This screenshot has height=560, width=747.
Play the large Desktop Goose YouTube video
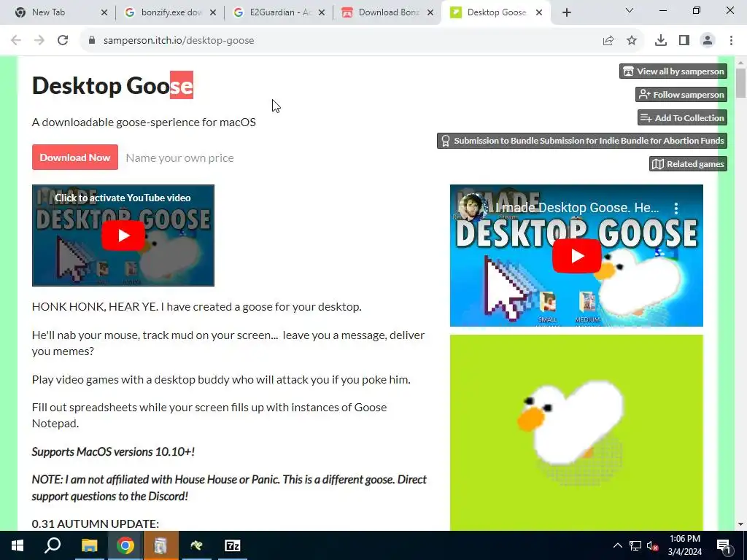coord(576,256)
